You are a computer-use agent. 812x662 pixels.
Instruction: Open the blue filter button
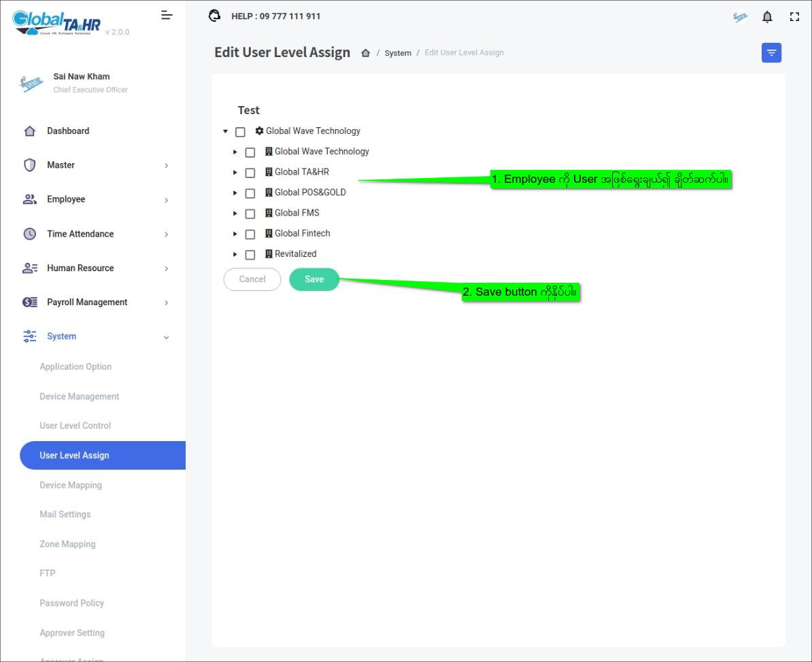point(771,53)
